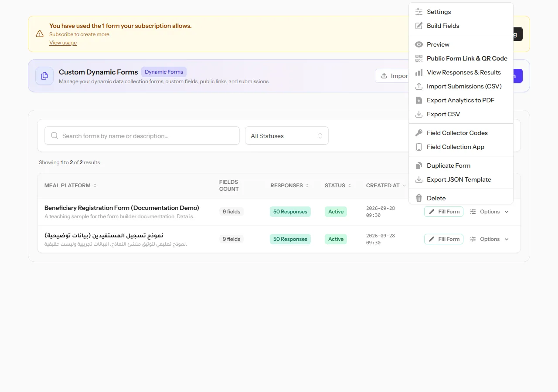
Task: Click the Export CSV download icon
Action: pos(419,114)
